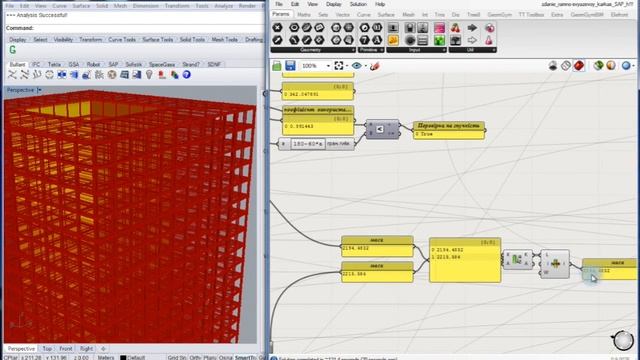Select the sketch pen tool icon
The image size is (640, 360).
point(375,66)
